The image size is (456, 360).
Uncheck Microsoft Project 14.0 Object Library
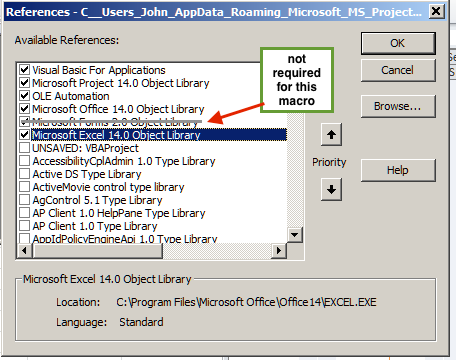pos(24,83)
